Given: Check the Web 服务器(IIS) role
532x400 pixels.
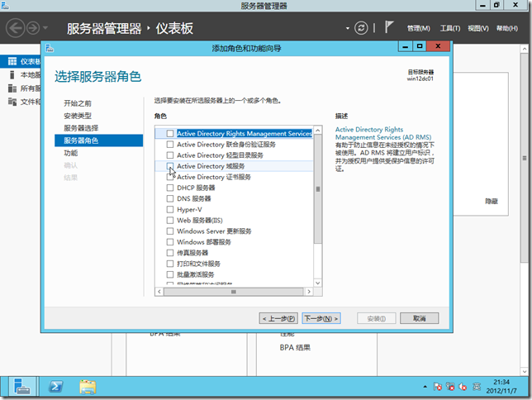Looking at the screenshot, I should [x=170, y=221].
